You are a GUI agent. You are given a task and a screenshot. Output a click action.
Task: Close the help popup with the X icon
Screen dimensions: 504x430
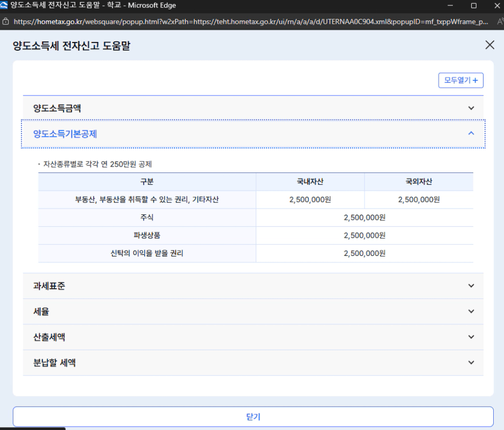[x=489, y=45]
